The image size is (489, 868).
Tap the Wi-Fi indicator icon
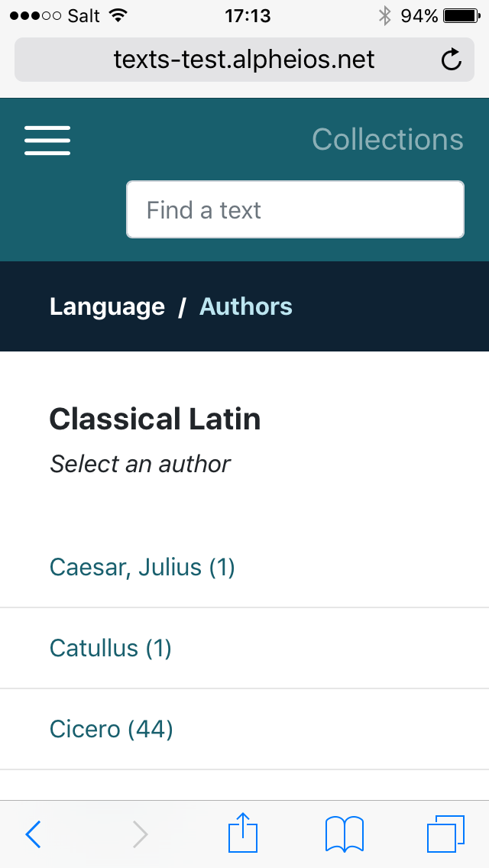pos(118,15)
